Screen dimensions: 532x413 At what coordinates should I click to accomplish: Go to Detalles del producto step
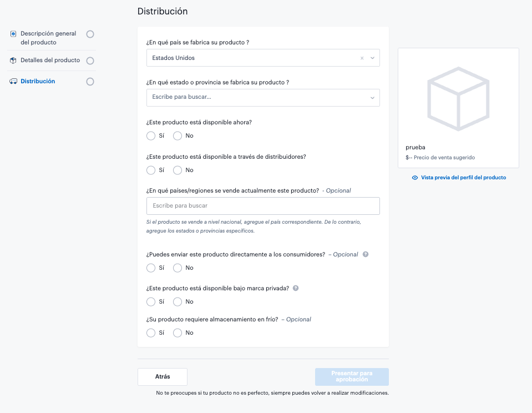click(x=50, y=61)
